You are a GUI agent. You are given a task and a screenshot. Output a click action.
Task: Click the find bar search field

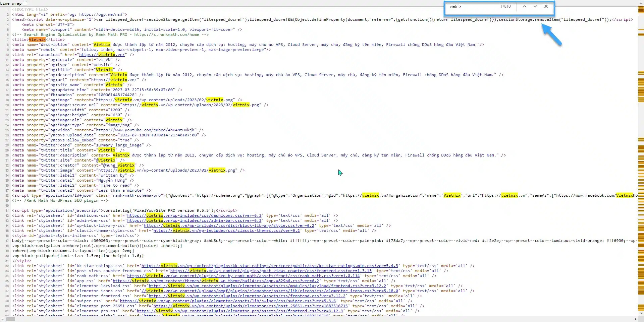[x=473, y=6]
